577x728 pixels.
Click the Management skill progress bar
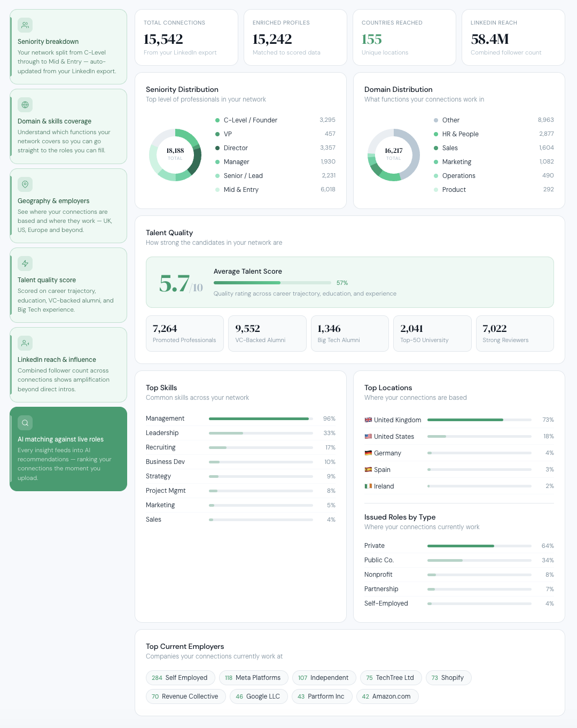point(260,419)
